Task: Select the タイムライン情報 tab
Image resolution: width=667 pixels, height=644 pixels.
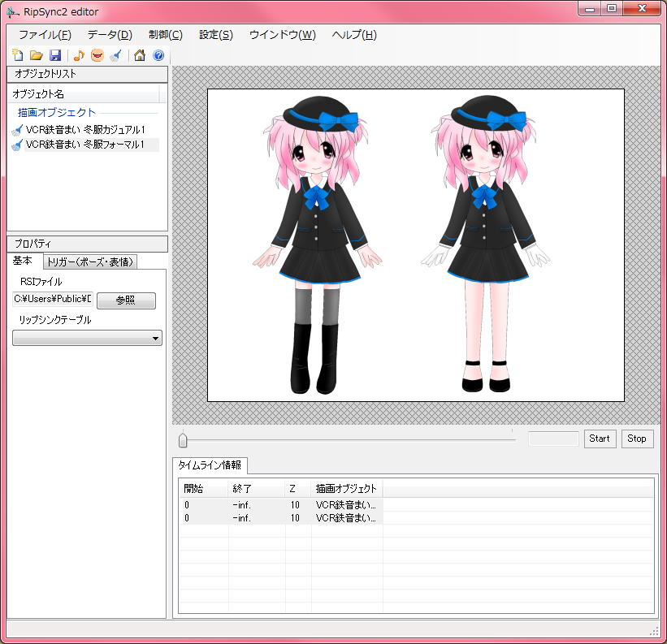Action: tap(210, 465)
